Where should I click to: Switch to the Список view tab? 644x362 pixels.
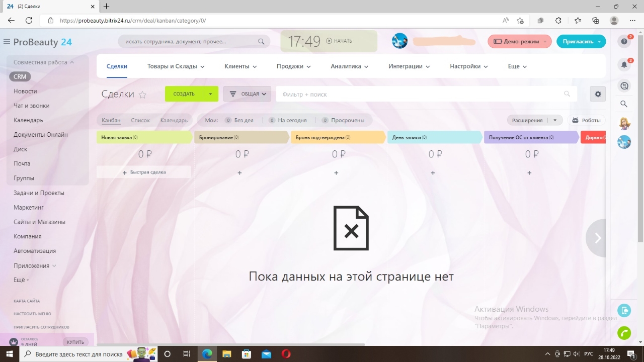pos(140,120)
